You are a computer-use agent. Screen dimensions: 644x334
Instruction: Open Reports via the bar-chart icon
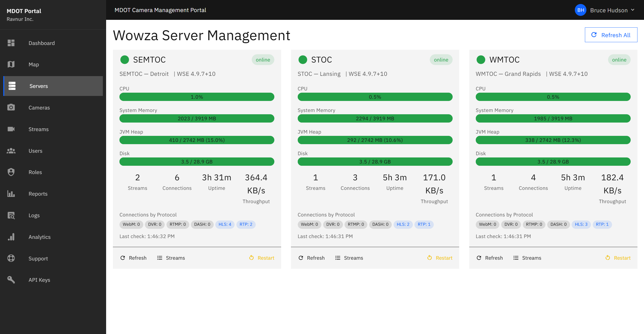(x=11, y=194)
